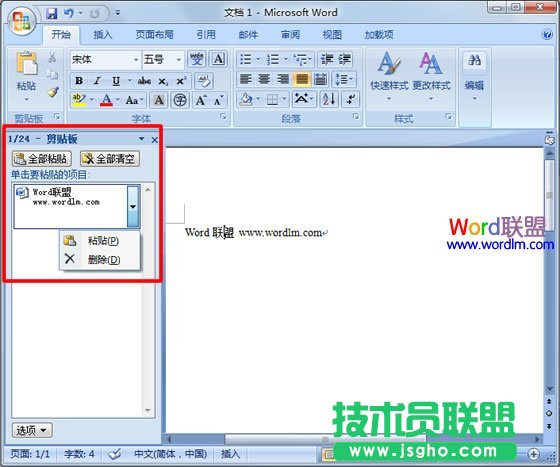
Task: Undo the last action
Action: click(69, 14)
